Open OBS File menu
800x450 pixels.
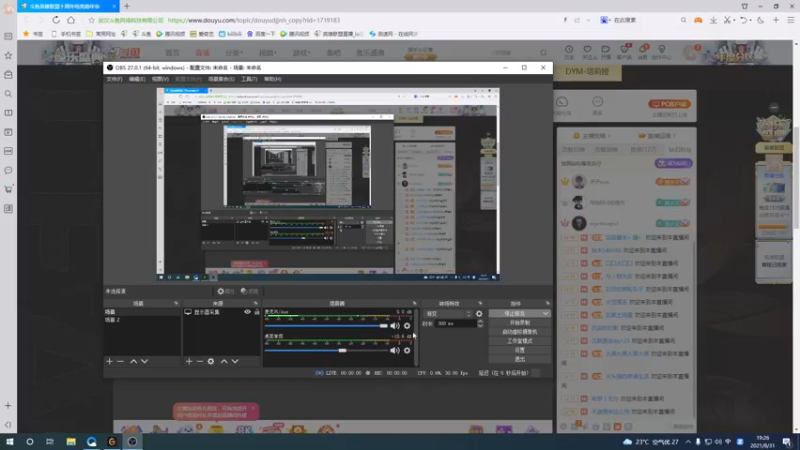pyautogui.click(x=114, y=79)
